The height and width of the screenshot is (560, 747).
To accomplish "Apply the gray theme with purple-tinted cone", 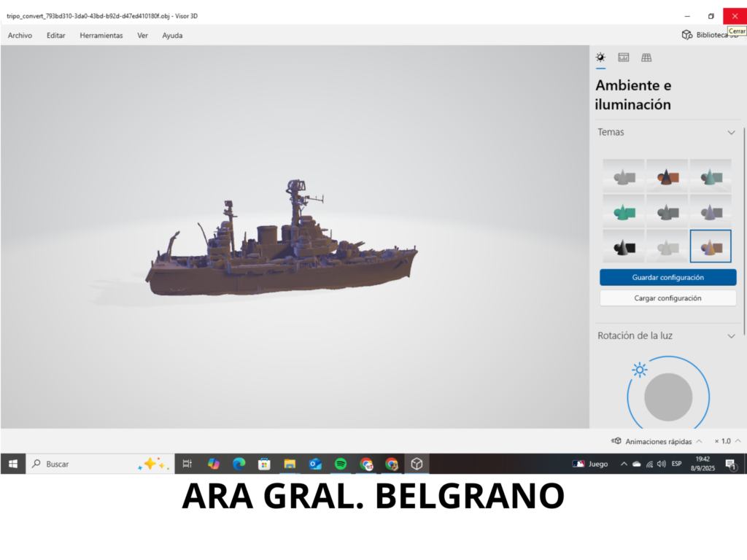I will (711, 211).
